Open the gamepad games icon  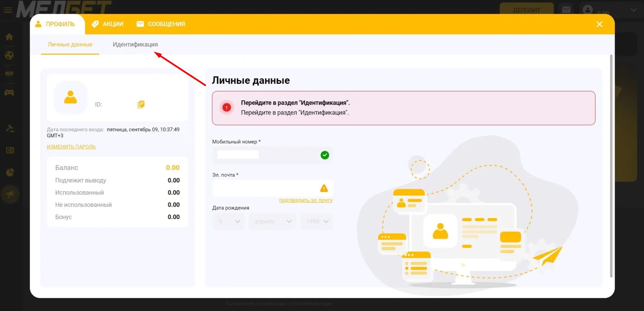pos(9,93)
